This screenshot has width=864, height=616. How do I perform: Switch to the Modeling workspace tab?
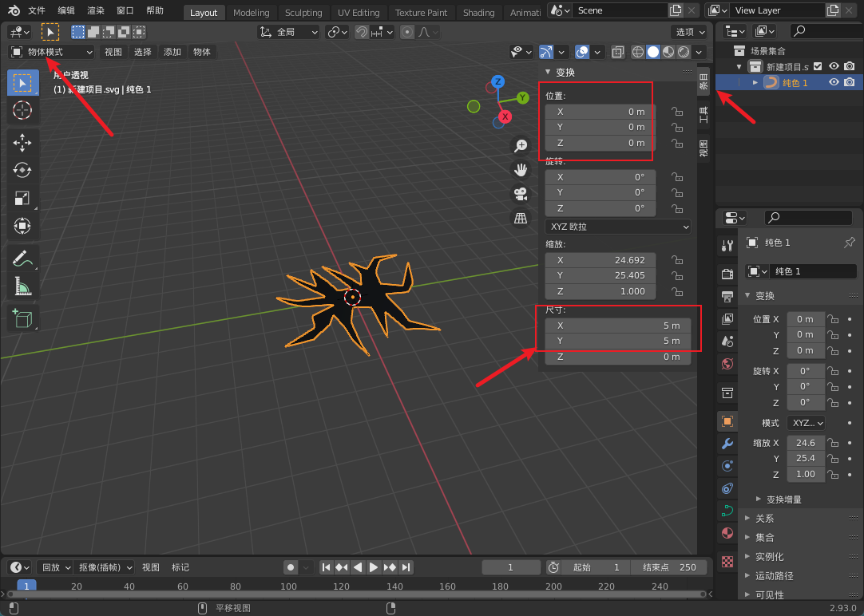point(252,13)
